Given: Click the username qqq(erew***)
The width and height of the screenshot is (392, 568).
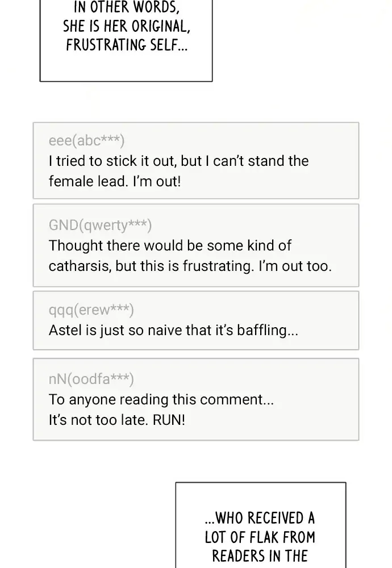Looking at the screenshot, I should [x=91, y=310].
